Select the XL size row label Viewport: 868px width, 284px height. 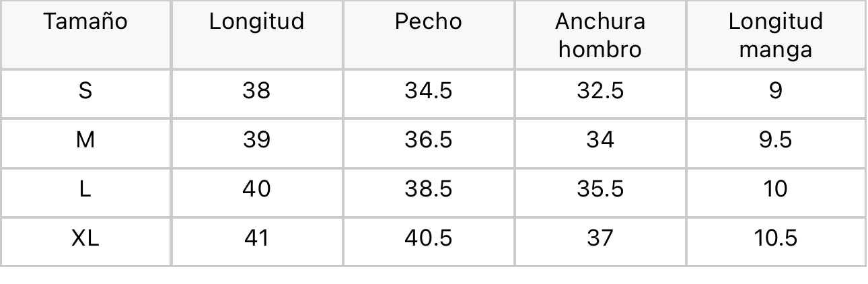85,238
